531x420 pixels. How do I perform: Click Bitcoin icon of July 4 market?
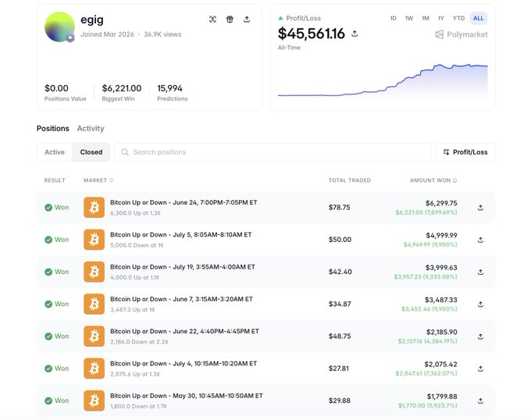94,368
